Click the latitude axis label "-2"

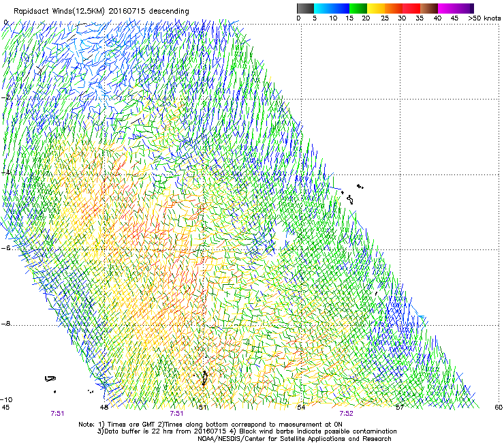6,97
